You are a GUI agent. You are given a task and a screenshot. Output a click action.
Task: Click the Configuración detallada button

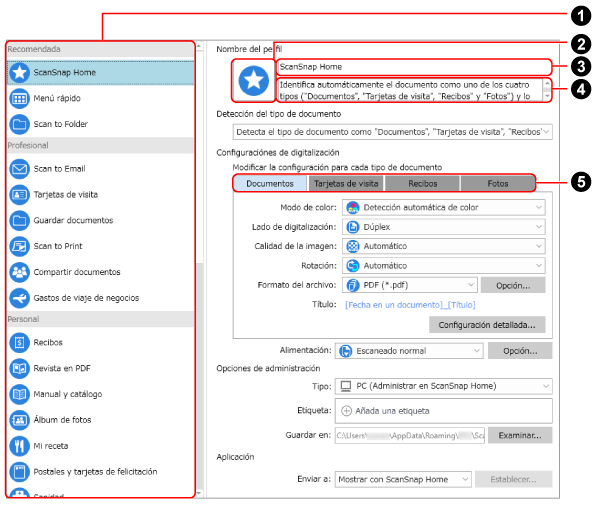click(487, 325)
